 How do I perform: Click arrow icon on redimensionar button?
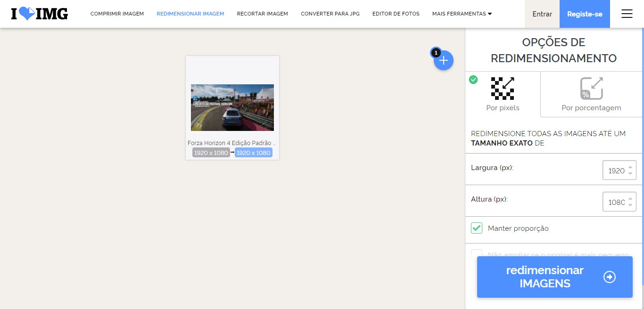pos(610,277)
